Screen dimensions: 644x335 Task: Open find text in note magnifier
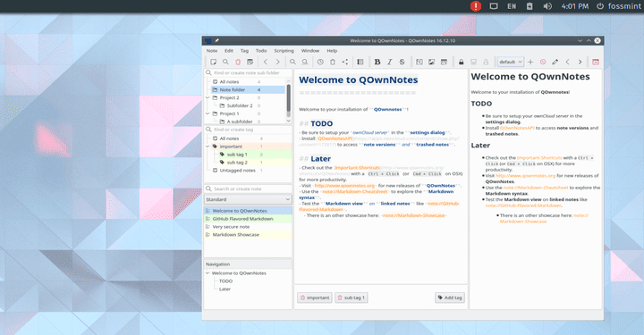tap(292, 62)
